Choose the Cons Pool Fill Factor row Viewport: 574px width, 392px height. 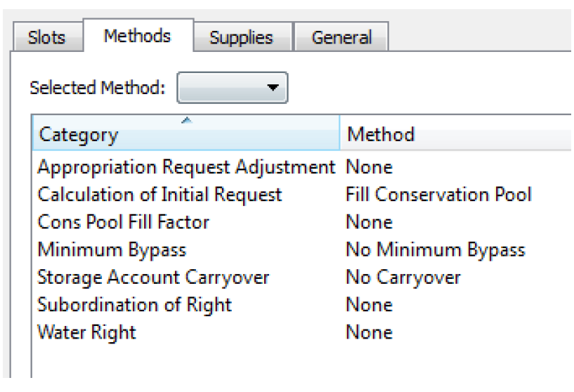123,223
